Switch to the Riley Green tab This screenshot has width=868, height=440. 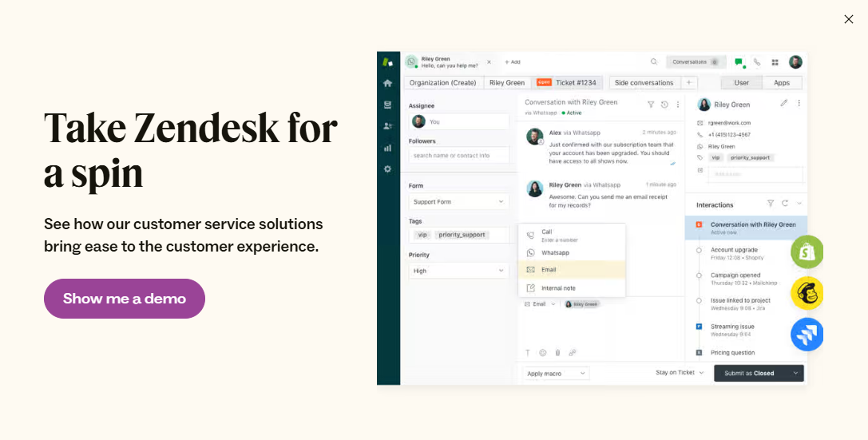(507, 82)
